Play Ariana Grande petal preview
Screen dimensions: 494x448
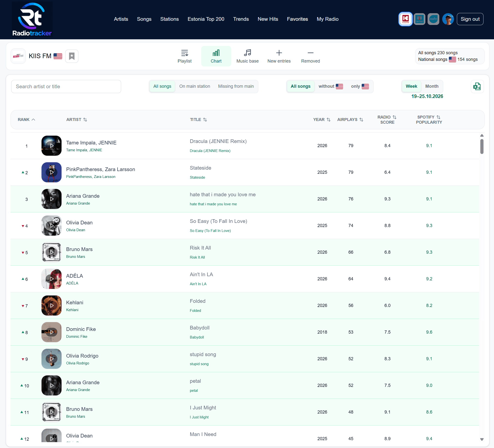(x=52, y=385)
